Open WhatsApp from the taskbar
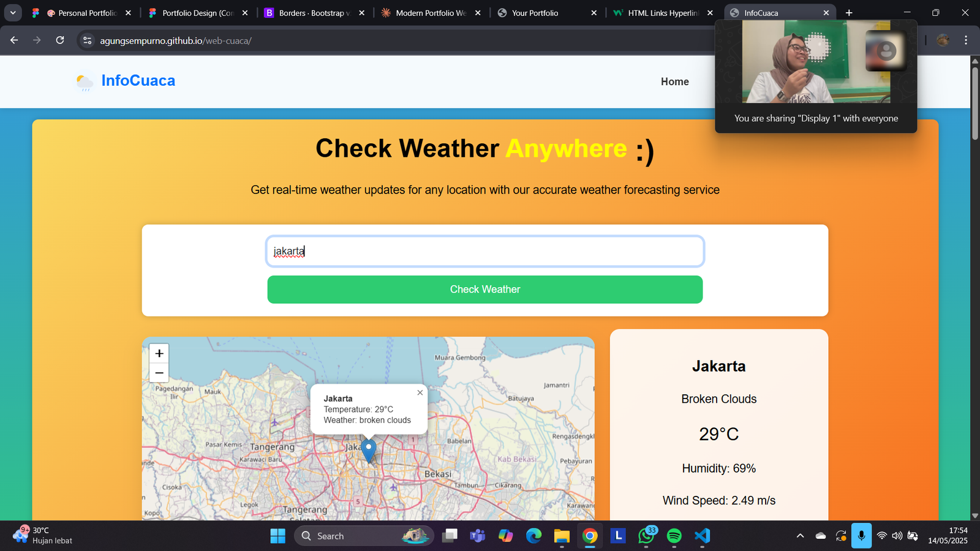 point(646,535)
